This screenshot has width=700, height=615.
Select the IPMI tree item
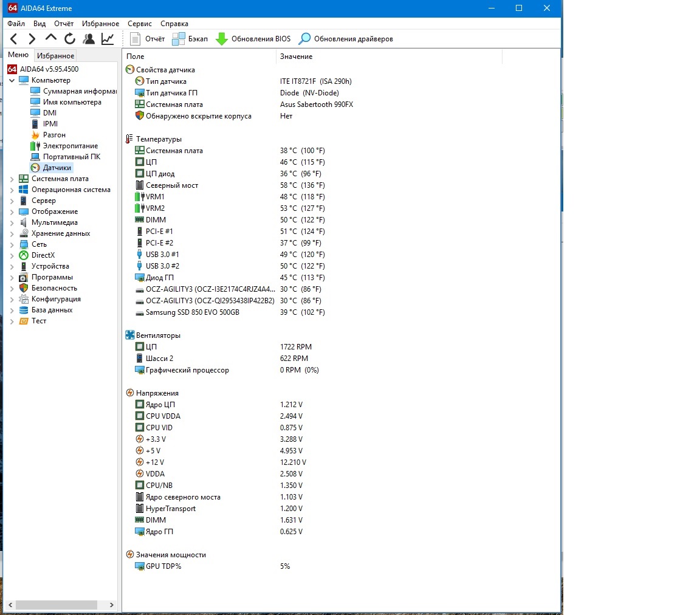pos(44,124)
